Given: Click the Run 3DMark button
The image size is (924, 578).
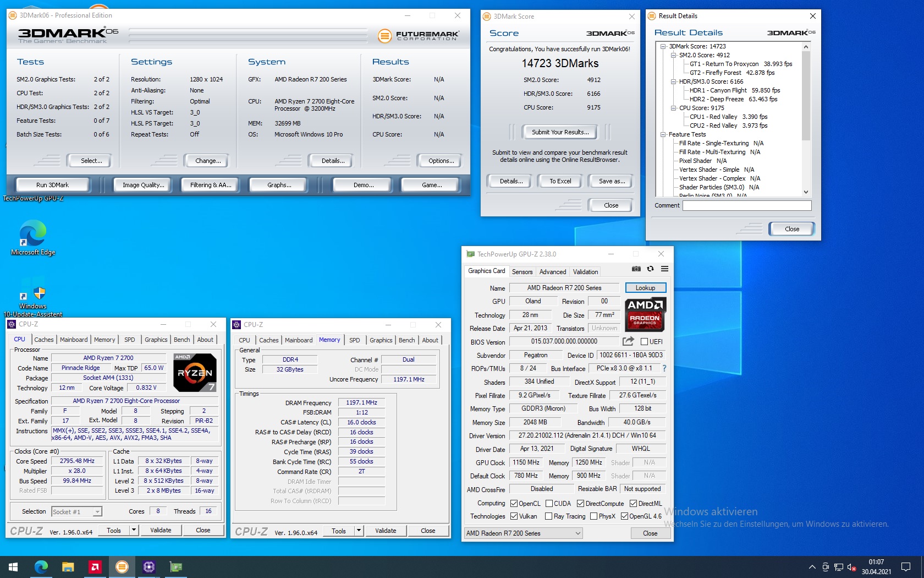Looking at the screenshot, I should (x=53, y=185).
